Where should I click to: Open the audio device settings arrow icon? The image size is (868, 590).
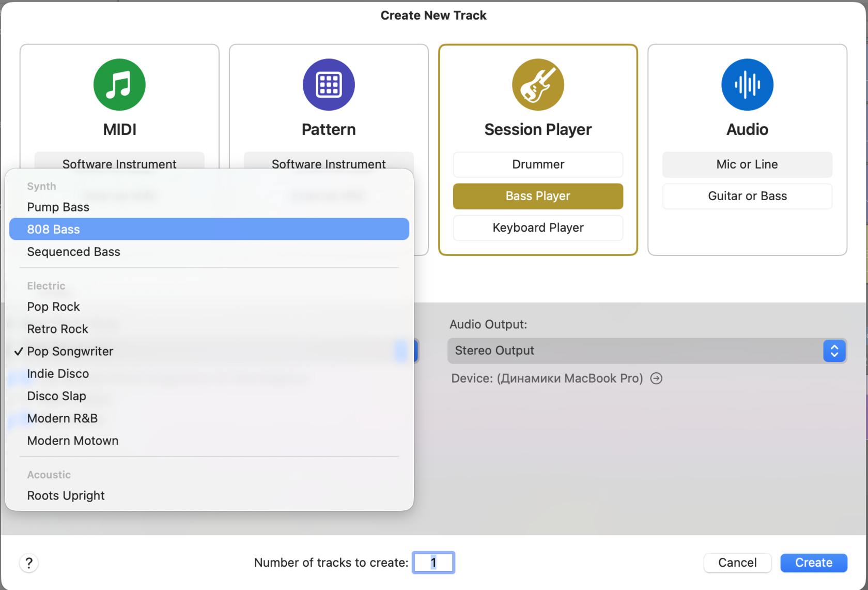[656, 379]
